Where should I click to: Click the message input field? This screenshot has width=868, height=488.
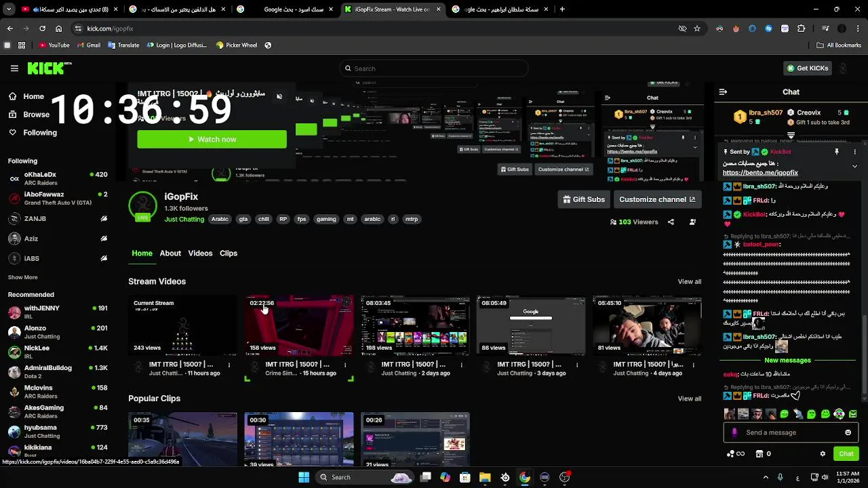pyautogui.click(x=791, y=432)
